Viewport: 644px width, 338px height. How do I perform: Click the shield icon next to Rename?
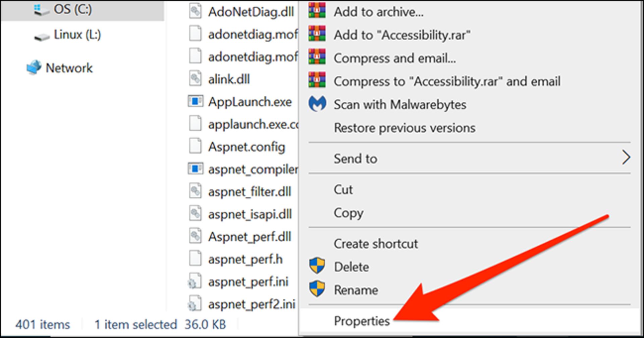click(317, 289)
